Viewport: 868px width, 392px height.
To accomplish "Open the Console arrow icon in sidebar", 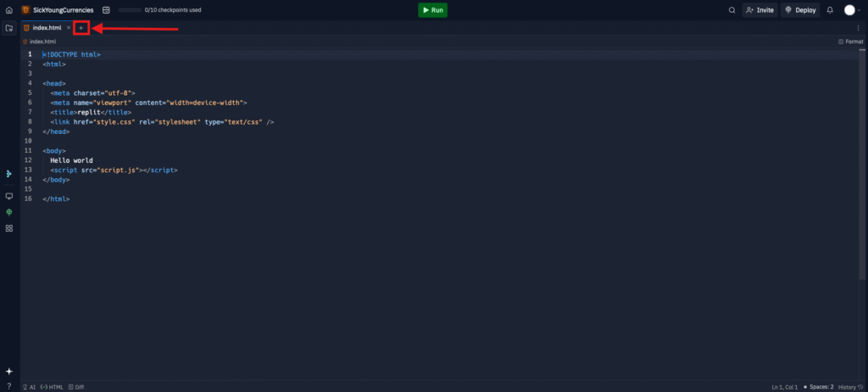I will tap(8, 174).
